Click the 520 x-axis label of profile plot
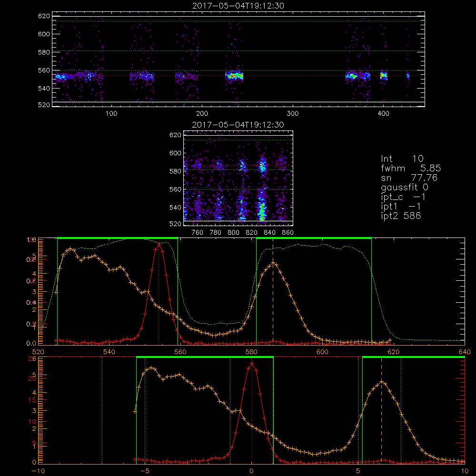Screen dimensions: 476x476 pyautogui.click(x=38, y=352)
